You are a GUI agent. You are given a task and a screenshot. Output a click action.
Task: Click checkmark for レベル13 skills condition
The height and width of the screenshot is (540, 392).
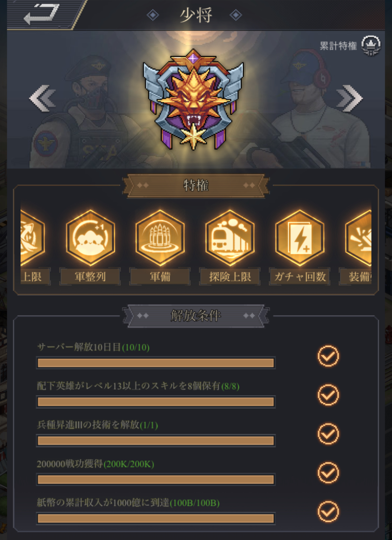click(x=328, y=395)
